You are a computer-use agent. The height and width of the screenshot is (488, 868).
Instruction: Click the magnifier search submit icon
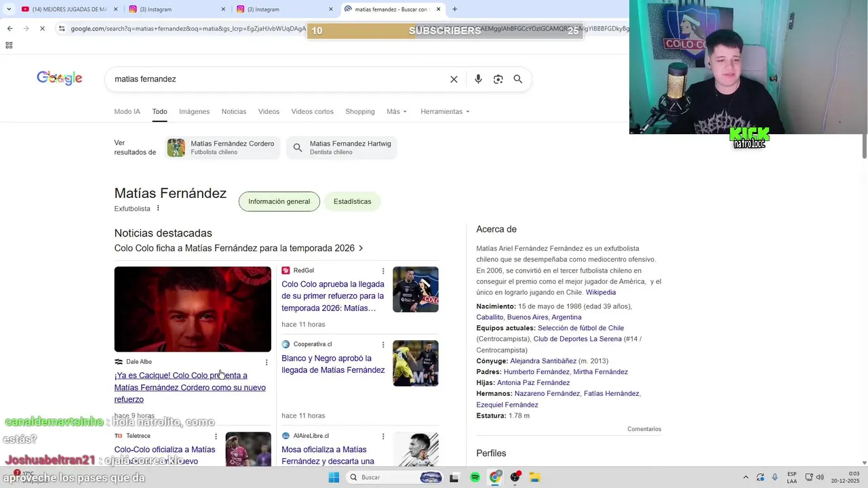518,79
